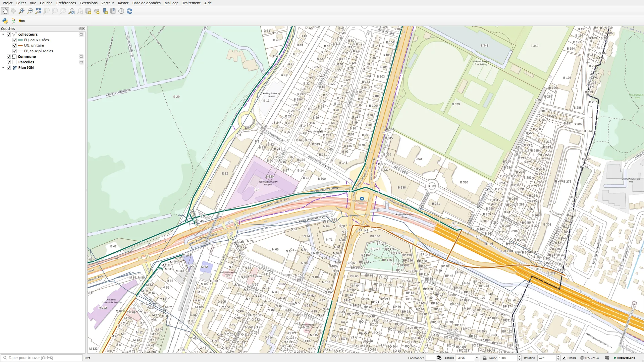
Task: Click the New Spatial Bookmark icon
Action: coord(105,11)
